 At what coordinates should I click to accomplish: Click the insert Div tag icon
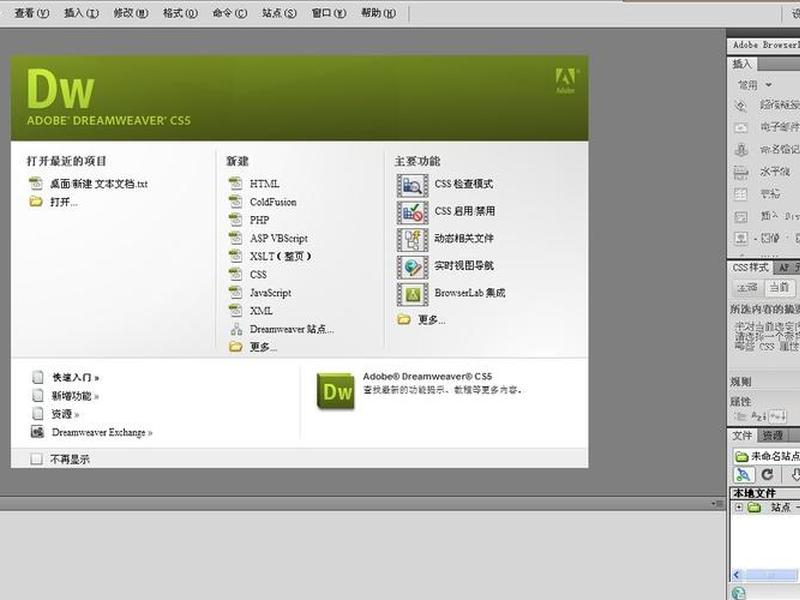741,216
